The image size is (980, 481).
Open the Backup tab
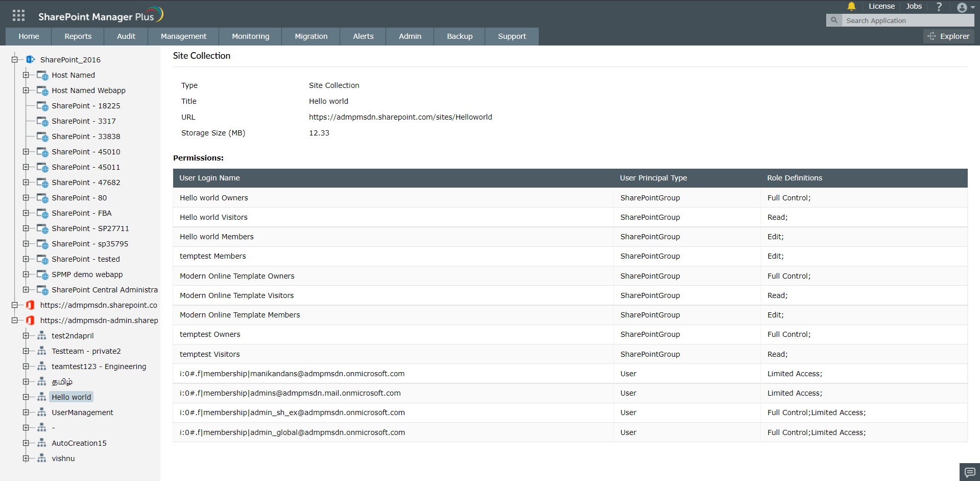(460, 36)
